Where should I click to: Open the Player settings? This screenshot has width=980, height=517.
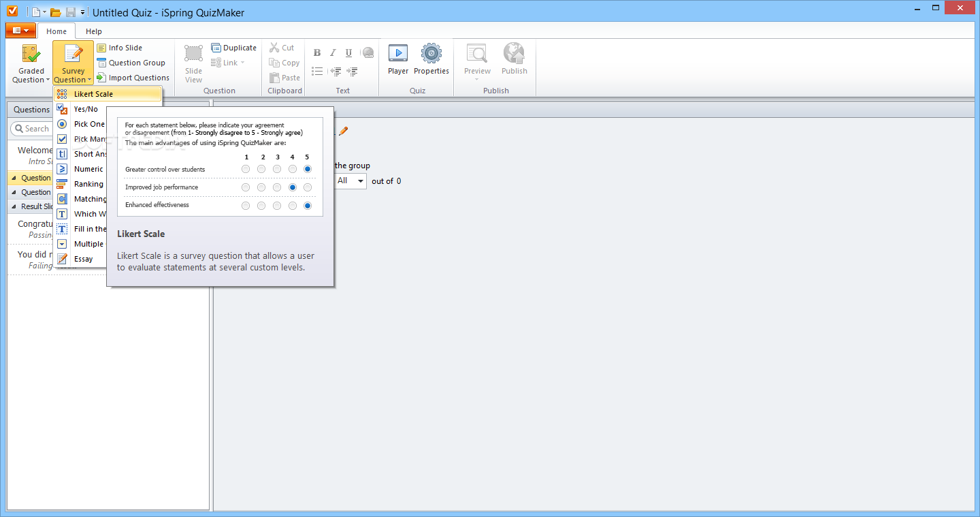398,59
